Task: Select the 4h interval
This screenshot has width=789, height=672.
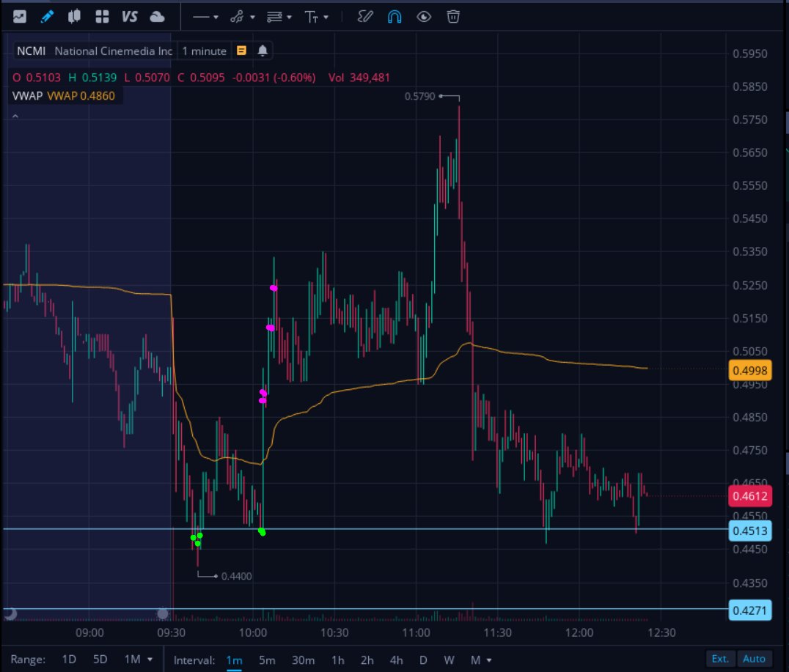Action: [396, 660]
